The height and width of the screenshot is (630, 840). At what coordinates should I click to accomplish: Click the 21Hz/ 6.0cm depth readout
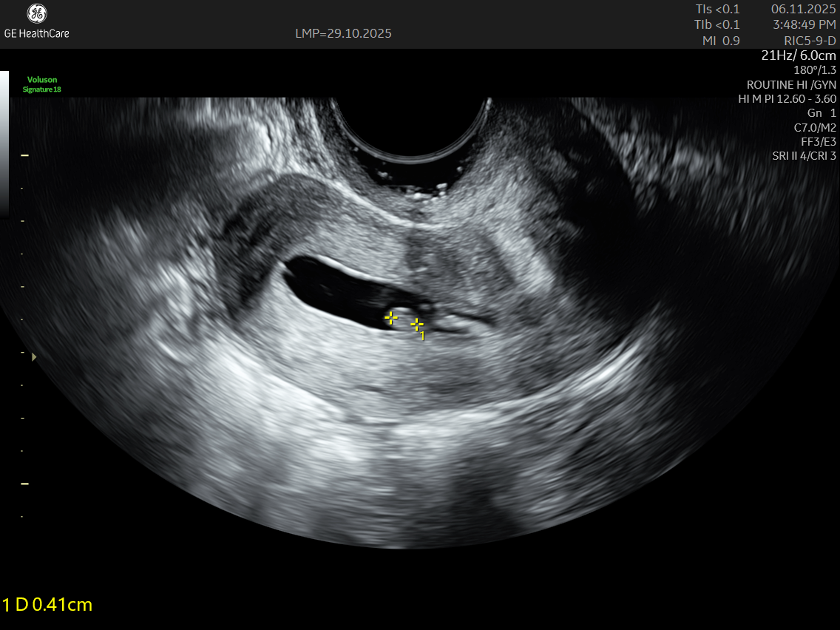(x=799, y=55)
